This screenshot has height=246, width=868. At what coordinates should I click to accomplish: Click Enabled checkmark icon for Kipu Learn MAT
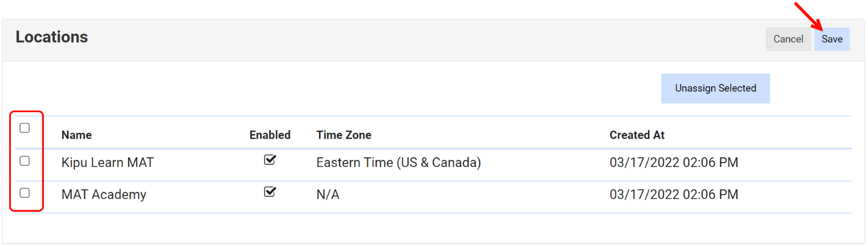270,160
